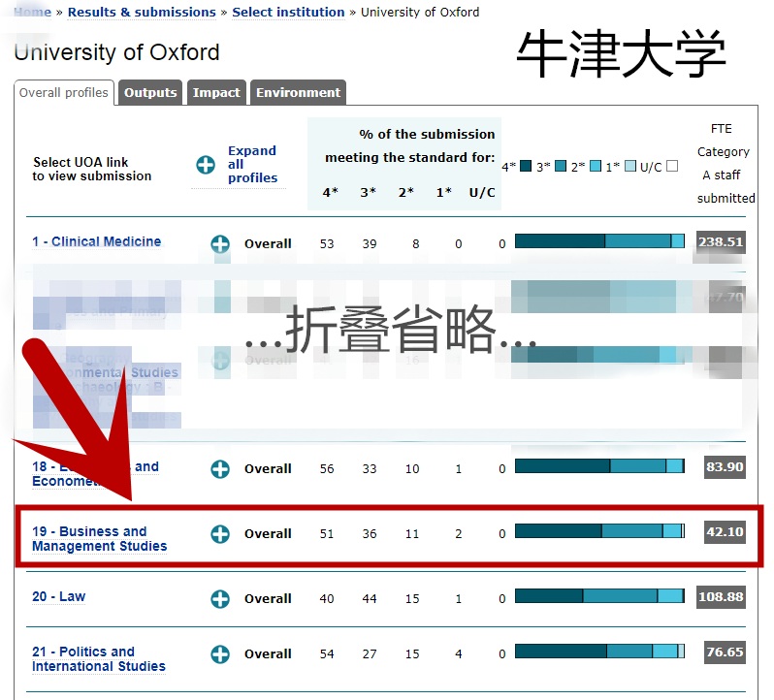Click FTE value 42.10
This screenshot has height=700, width=774.
[725, 532]
